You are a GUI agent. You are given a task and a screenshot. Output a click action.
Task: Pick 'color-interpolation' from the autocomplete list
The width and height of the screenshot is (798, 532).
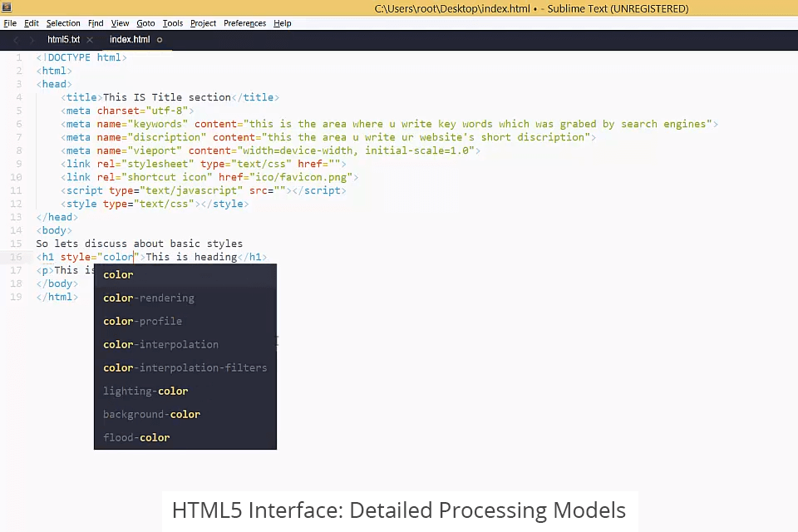tap(185, 345)
